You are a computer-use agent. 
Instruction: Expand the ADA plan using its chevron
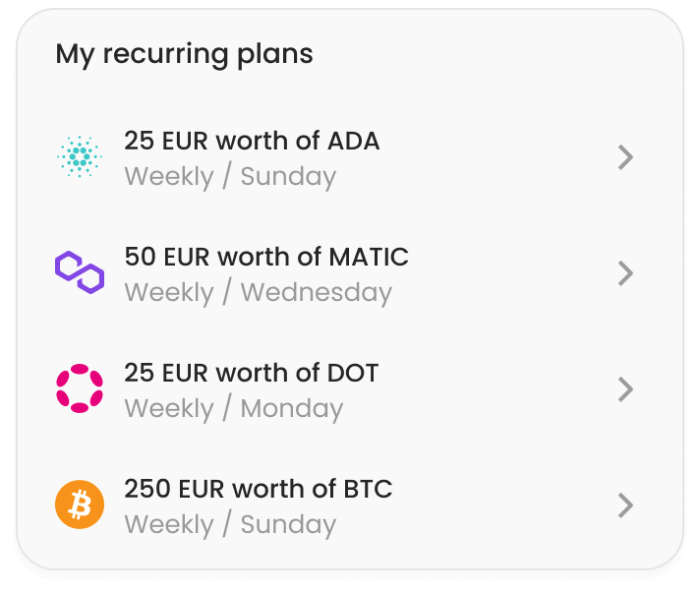[x=625, y=157]
